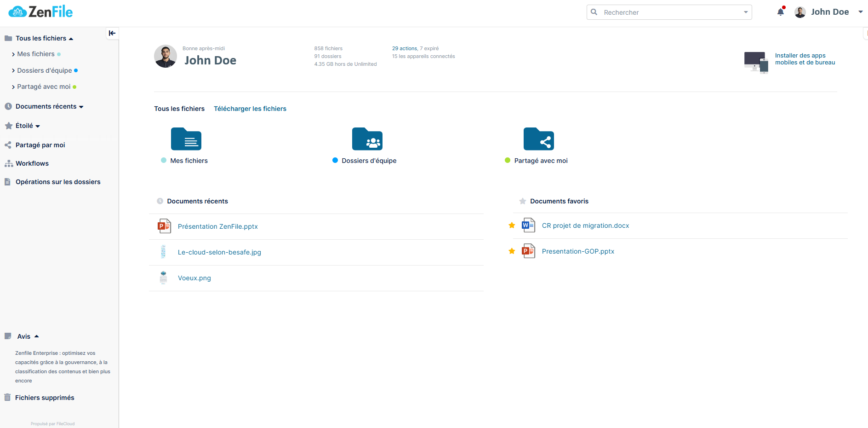The image size is (868, 428).
Task: Collapse the sidebar with the arrow icon
Action: coord(112,33)
